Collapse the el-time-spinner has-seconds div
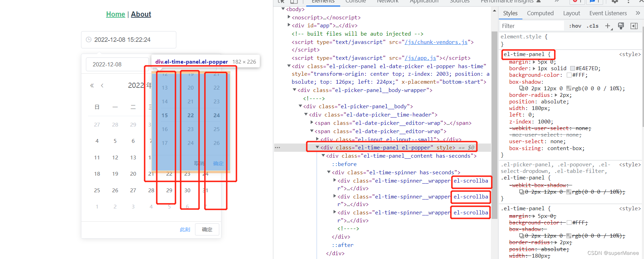 (329, 172)
